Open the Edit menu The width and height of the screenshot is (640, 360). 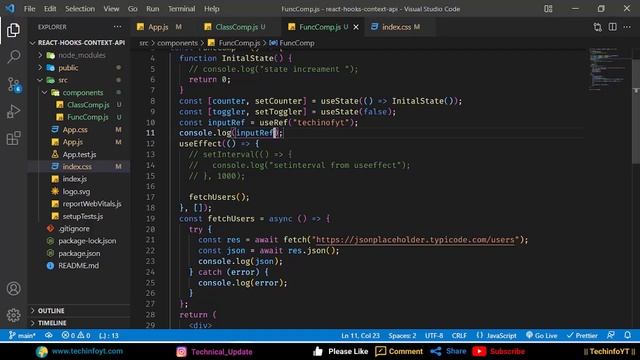(50, 9)
